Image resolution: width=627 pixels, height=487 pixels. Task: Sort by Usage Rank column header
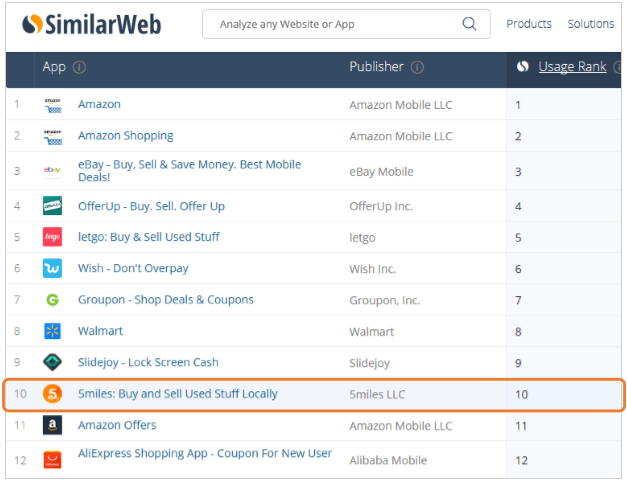pos(572,66)
